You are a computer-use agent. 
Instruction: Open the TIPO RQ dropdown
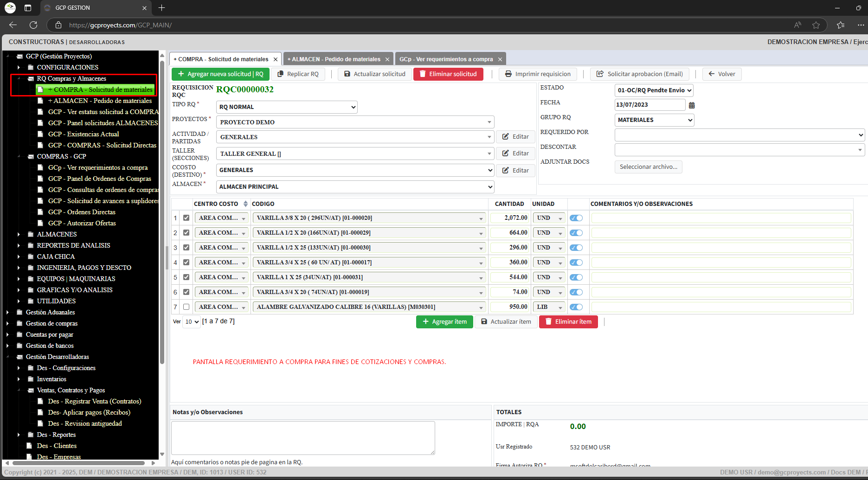[x=287, y=107]
